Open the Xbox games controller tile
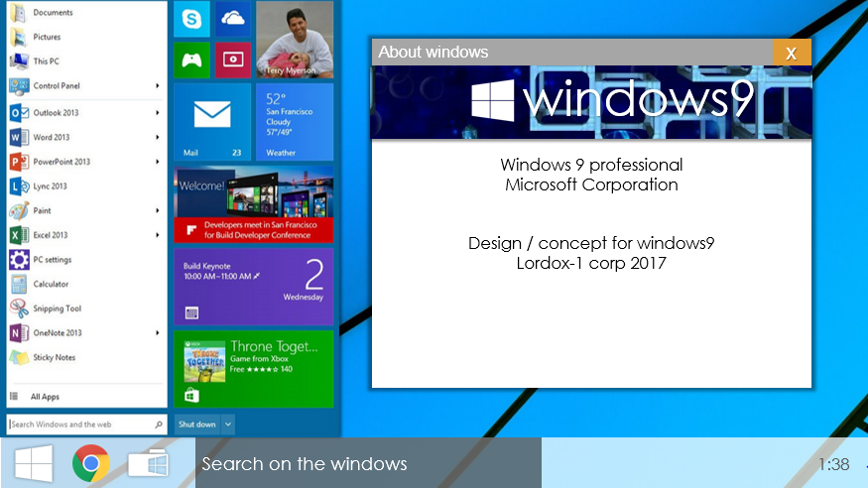Viewport: 868px width, 488px height. (x=191, y=60)
